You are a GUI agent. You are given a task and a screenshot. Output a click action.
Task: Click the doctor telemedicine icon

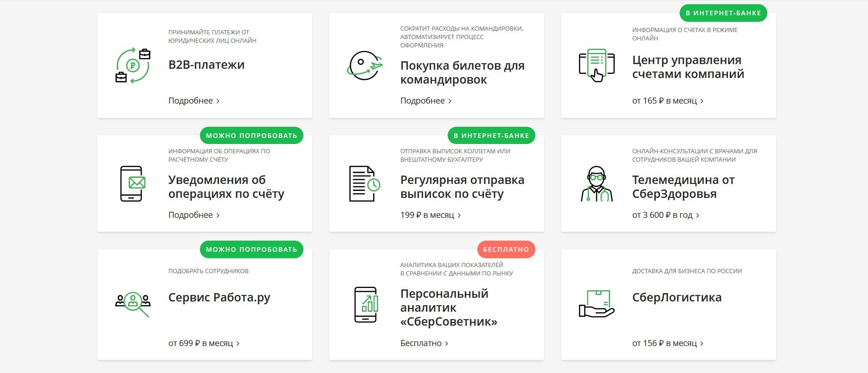pos(597,183)
